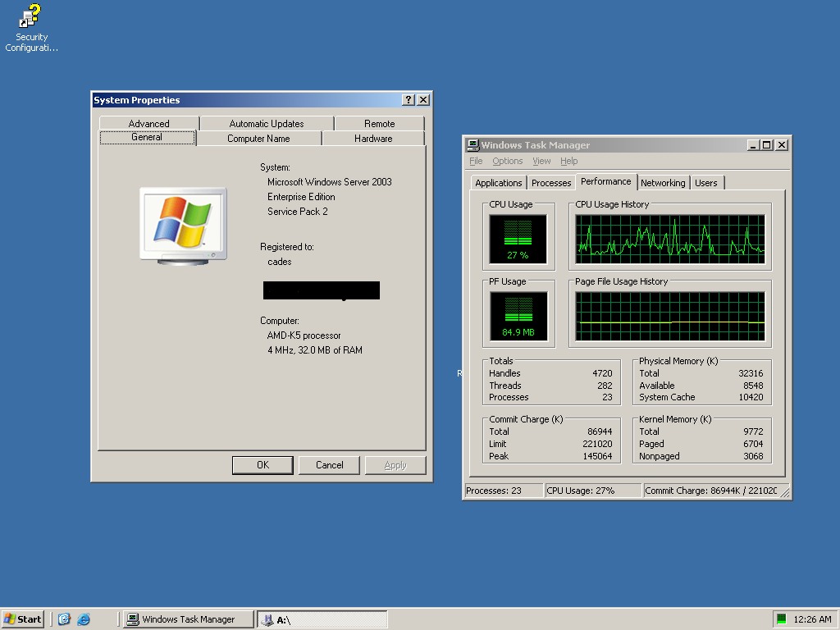Click the CPU meter icon in system tray

[781, 619]
